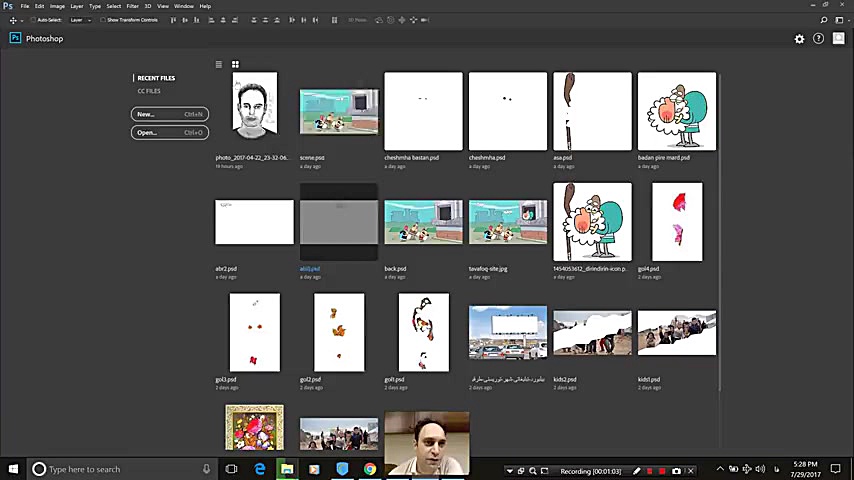Click the help question mark icon
This screenshot has width=854, height=480.
pos(818,39)
